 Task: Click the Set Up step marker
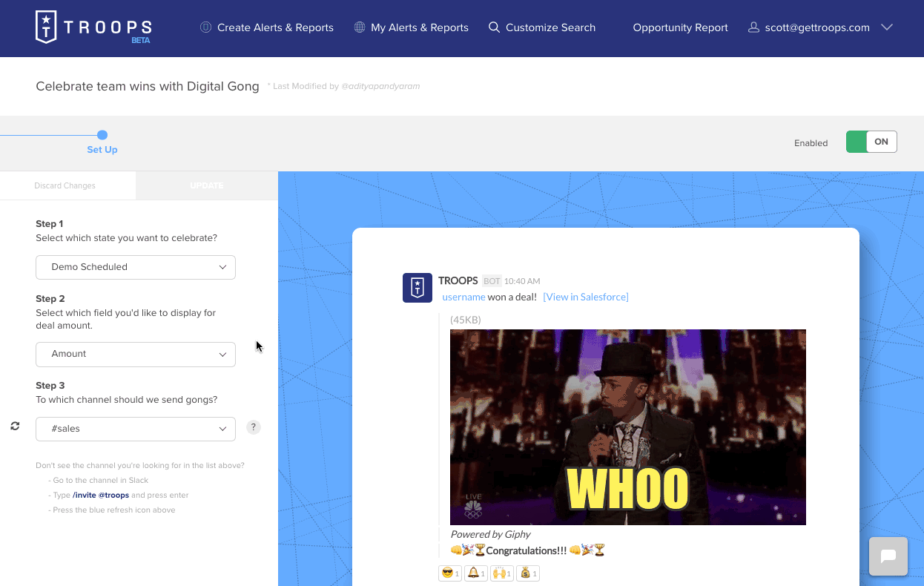[102, 135]
